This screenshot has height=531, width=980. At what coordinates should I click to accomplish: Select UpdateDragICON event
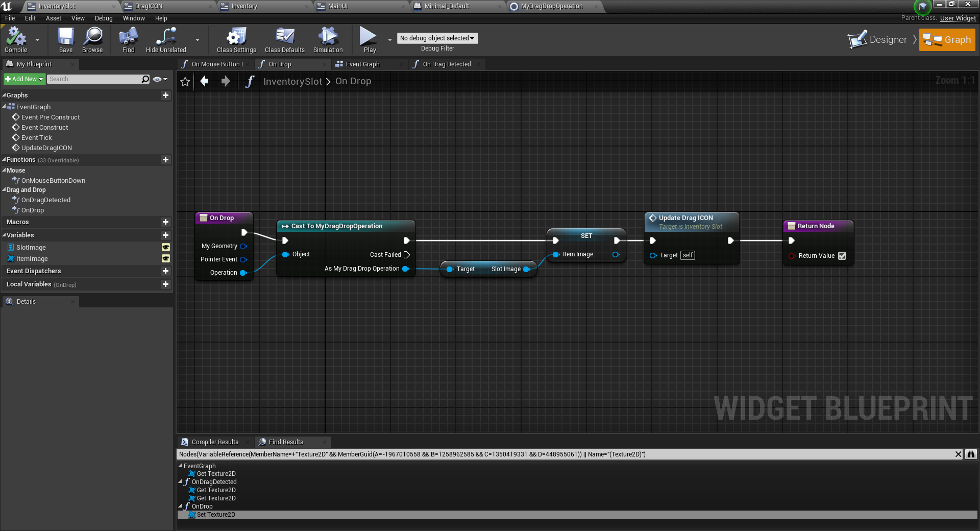point(46,148)
